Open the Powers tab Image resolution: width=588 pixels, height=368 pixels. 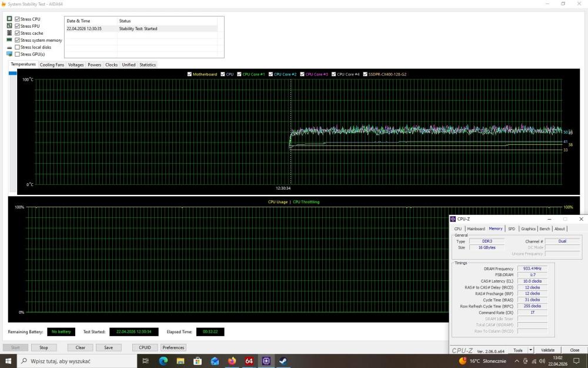click(95, 65)
